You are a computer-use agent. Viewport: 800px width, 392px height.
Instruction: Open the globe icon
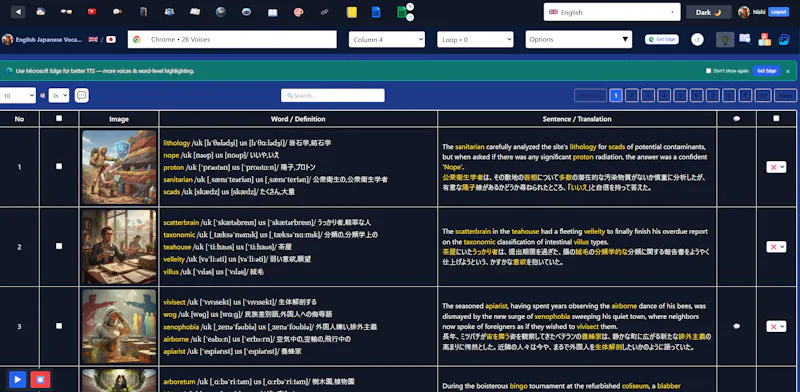[x=221, y=12]
